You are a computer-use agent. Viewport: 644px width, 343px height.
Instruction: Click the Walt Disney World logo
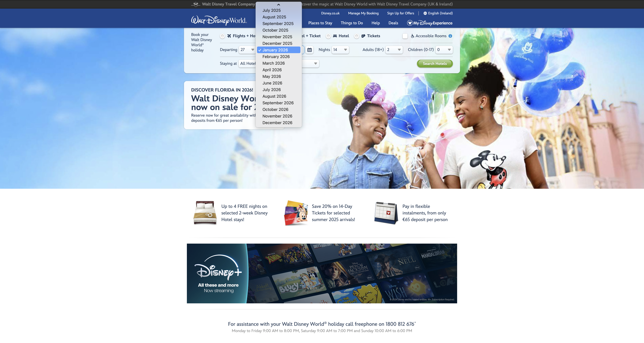point(219,21)
